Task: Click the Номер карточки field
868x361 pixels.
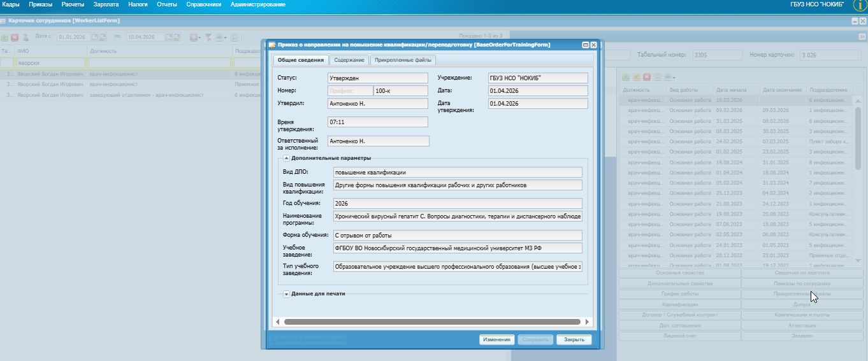Action: [x=830, y=55]
